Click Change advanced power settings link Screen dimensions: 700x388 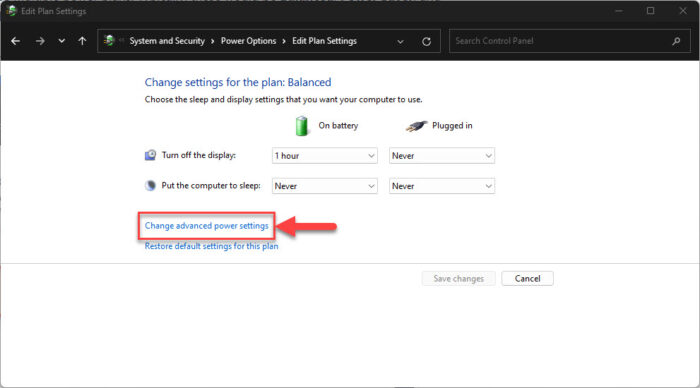pos(206,226)
